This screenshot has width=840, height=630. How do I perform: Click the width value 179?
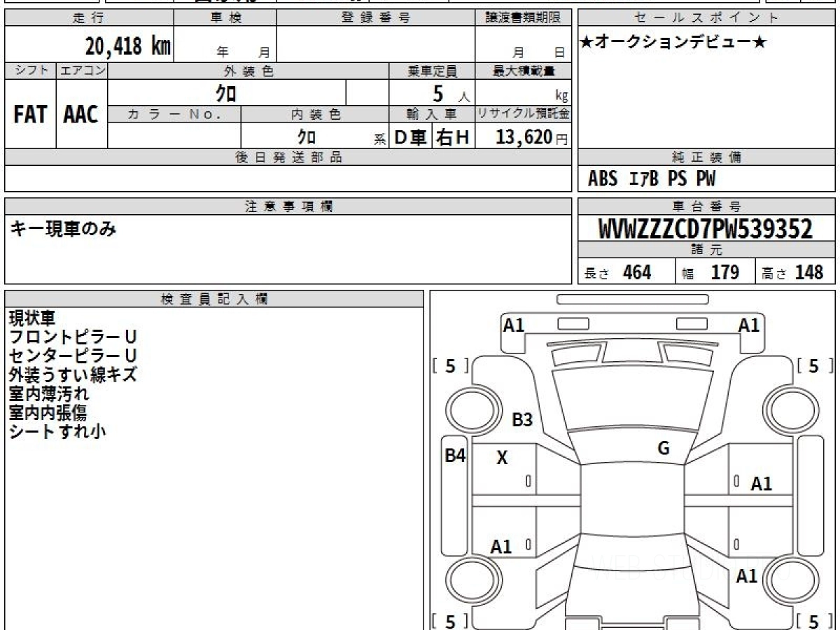tap(725, 272)
